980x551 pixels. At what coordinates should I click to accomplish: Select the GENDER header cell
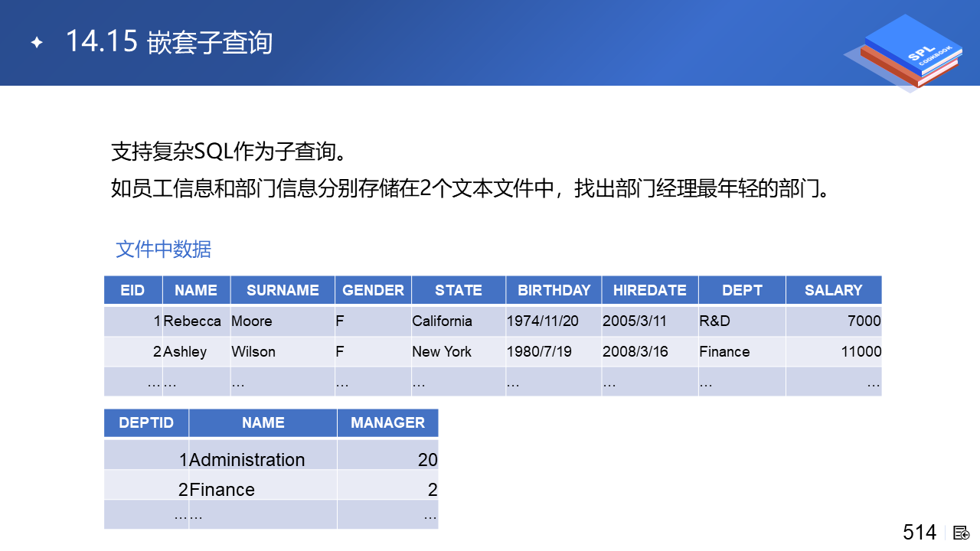373,290
